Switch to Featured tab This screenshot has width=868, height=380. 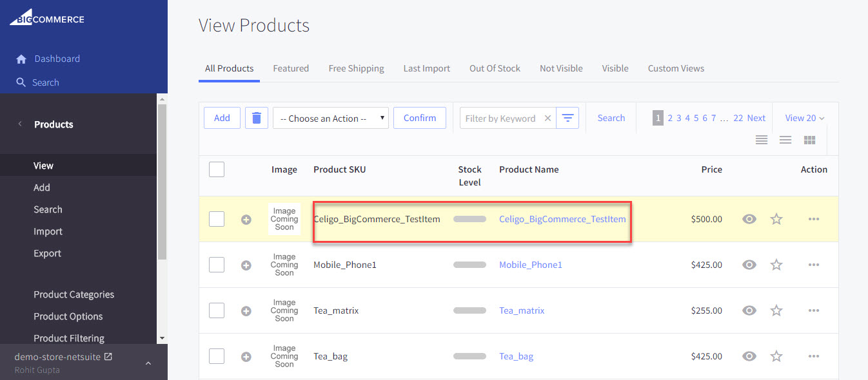coord(291,68)
